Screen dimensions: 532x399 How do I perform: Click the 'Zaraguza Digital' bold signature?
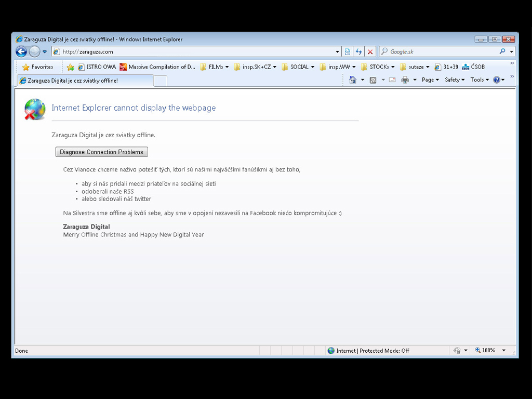click(87, 227)
